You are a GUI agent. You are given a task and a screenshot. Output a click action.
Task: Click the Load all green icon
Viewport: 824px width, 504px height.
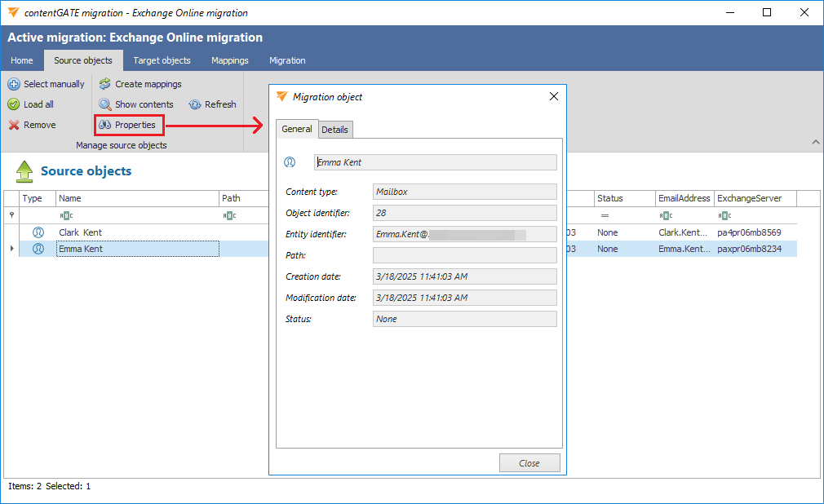coord(14,104)
